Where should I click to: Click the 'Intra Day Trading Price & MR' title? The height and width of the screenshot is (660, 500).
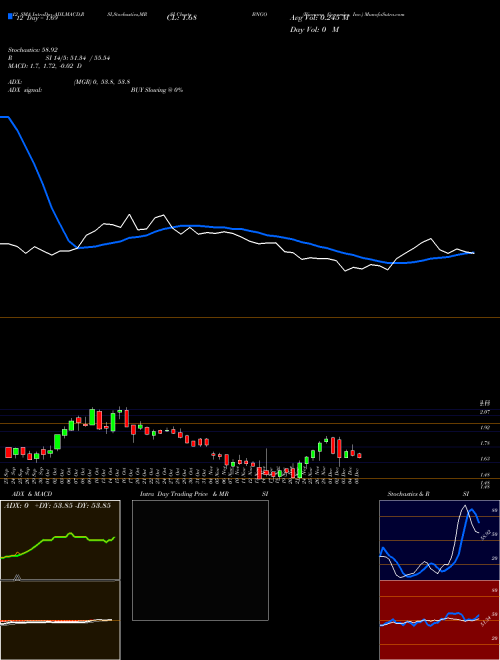tap(184, 494)
